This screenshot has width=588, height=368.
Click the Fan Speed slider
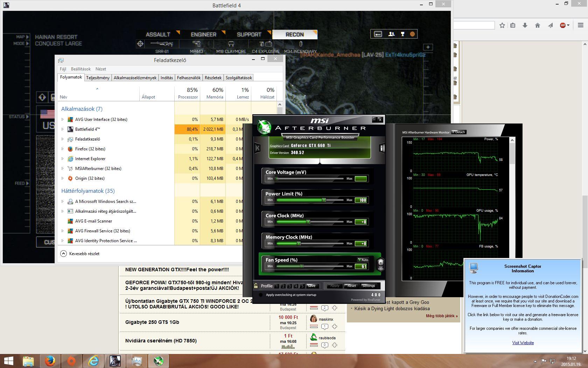coord(310,266)
